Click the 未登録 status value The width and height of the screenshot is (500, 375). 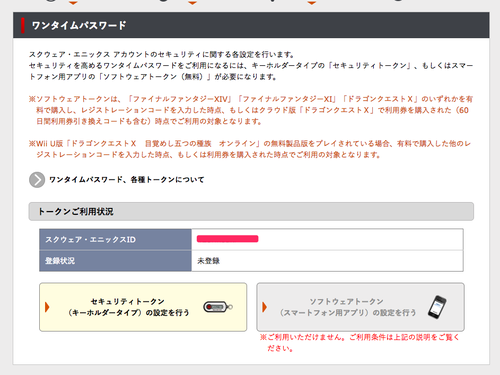coord(208,261)
